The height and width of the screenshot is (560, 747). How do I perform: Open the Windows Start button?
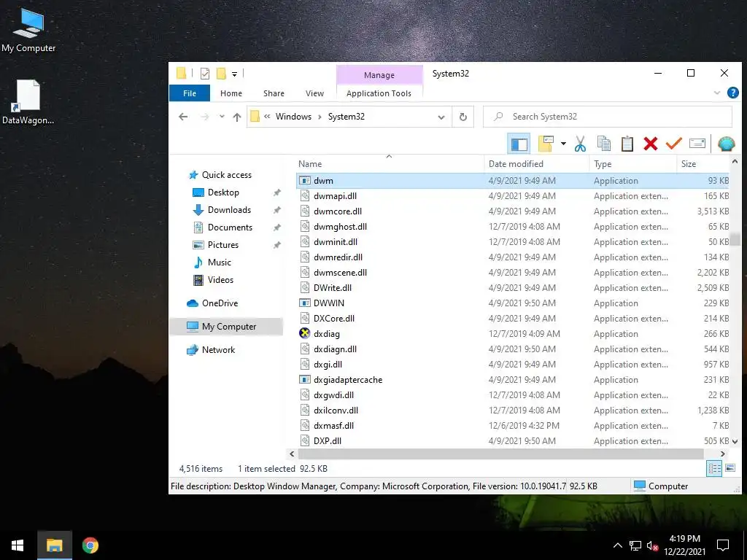point(18,545)
